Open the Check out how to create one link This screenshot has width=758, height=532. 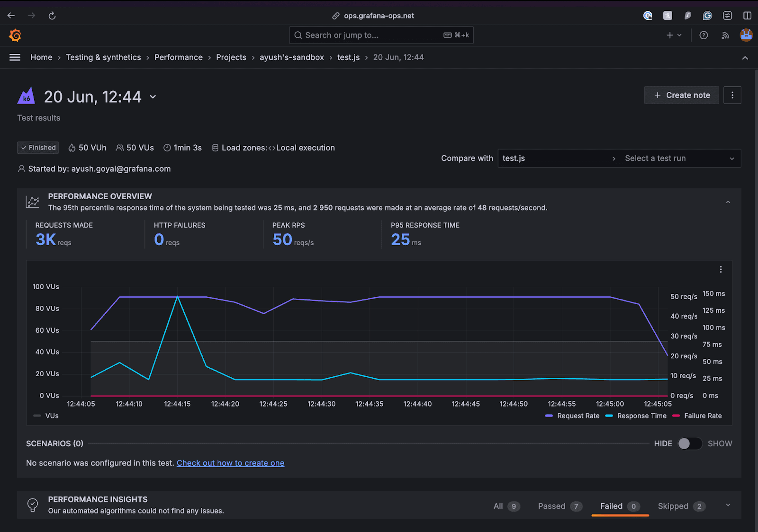pos(230,463)
